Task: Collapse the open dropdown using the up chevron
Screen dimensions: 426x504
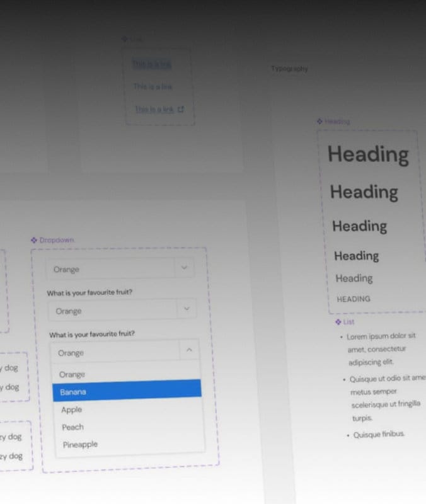Action: click(x=189, y=351)
